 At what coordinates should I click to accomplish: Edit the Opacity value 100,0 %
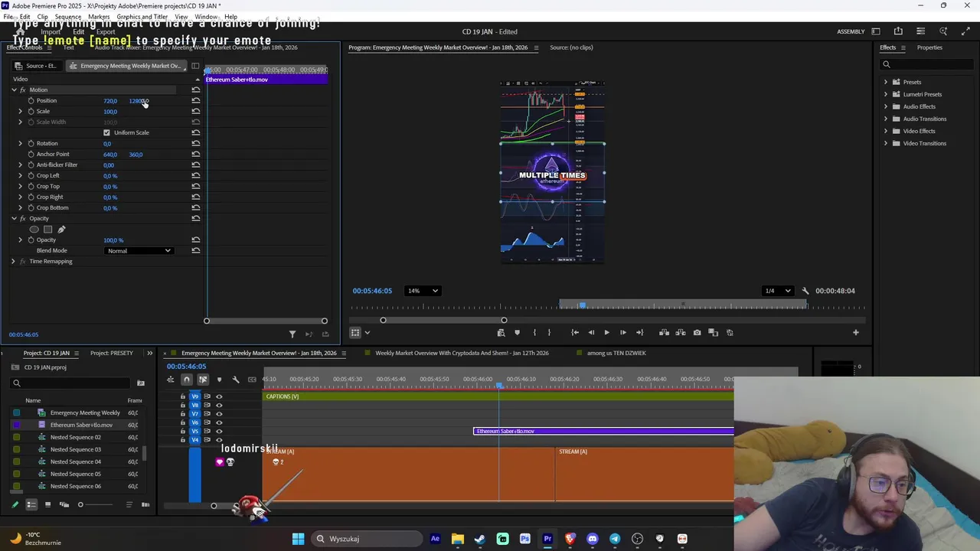pos(113,240)
